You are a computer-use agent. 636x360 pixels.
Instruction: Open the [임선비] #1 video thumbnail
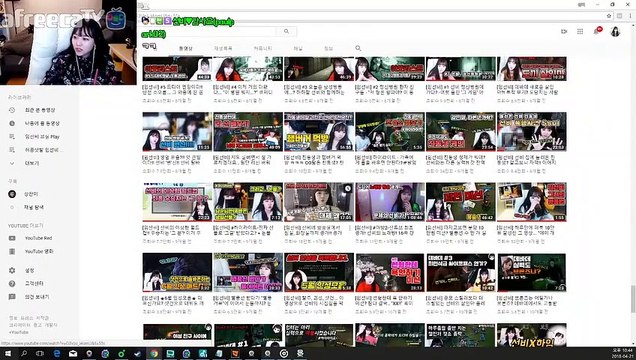(x=461, y=69)
